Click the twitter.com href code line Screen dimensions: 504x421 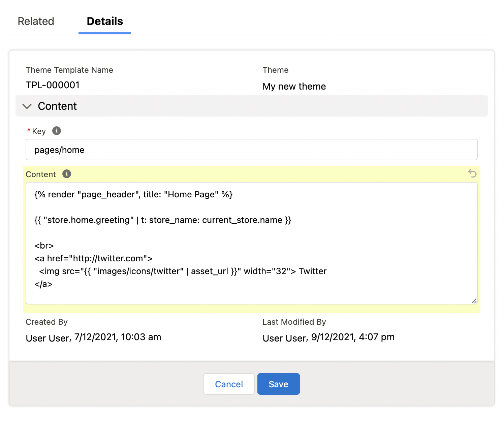pyautogui.click(x=93, y=259)
